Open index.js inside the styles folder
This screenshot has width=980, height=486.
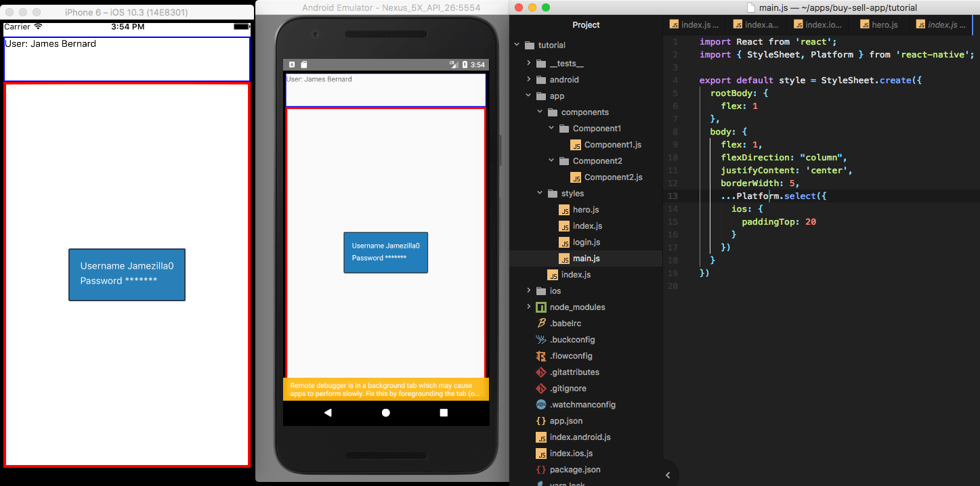click(587, 226)
